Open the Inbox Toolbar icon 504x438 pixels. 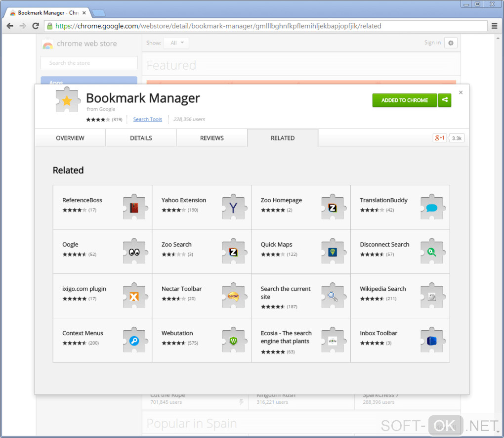coord(433,340)
